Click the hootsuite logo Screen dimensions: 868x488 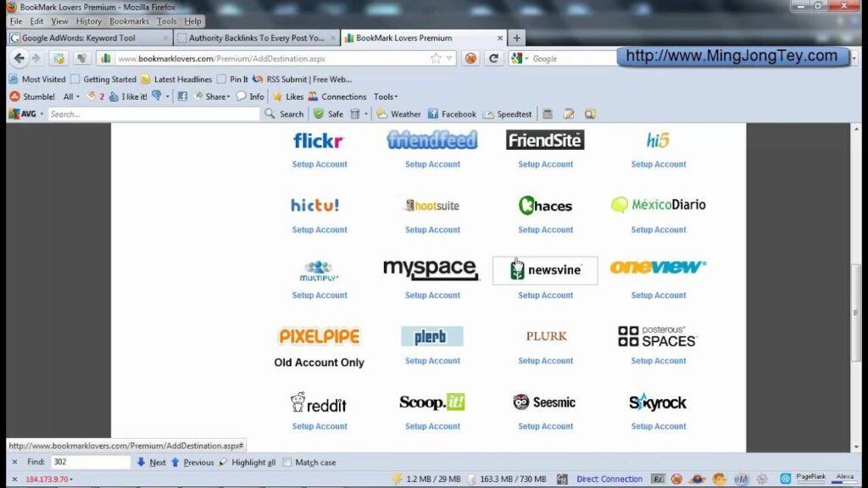tap(432, 206)
